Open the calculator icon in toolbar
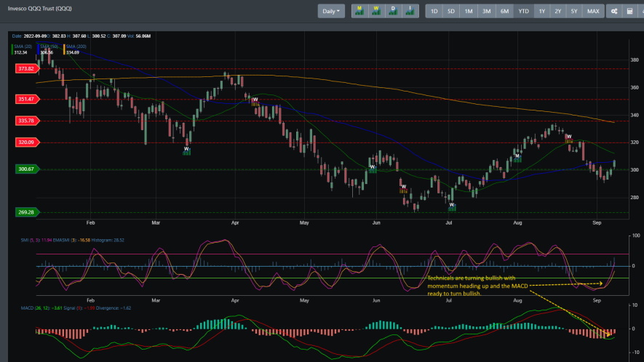This screenshot has height=362, width=644. point(629,11)
